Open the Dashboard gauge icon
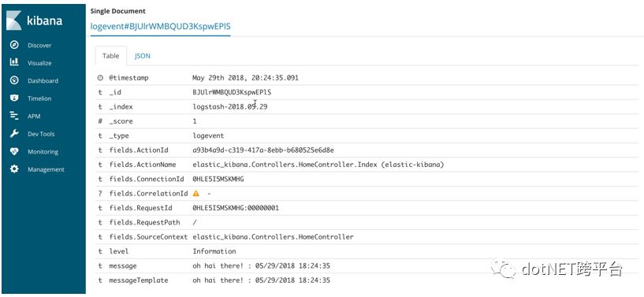 pyautogui.click(x=14, y=80)
